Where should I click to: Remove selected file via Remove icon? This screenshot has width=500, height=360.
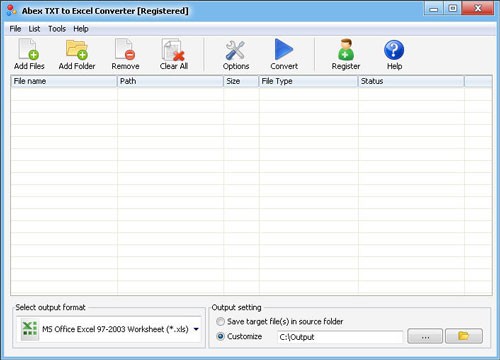click(x=125, y=54)
